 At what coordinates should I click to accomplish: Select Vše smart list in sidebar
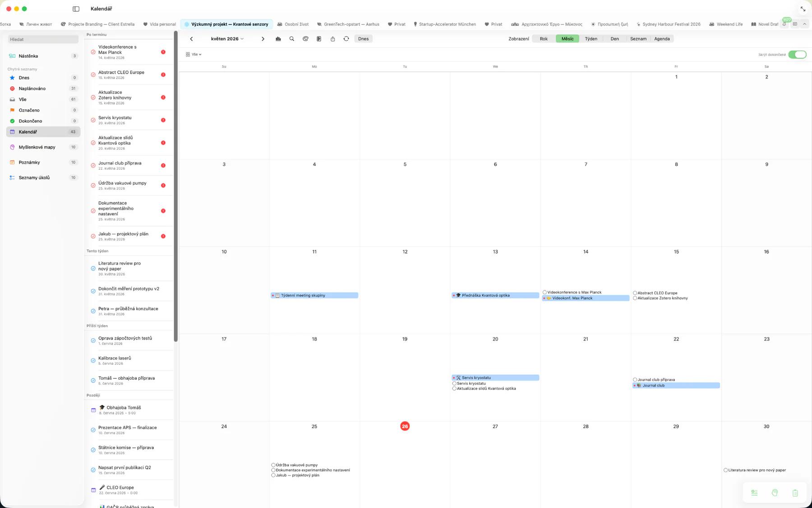(x=43, y=99)
